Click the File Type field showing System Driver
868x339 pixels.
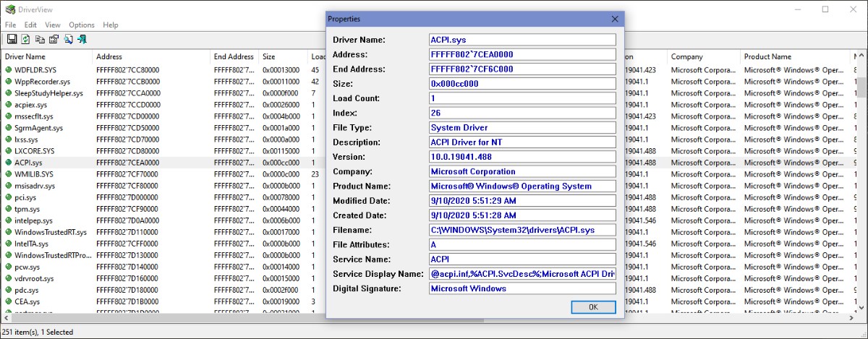[522, 127]
